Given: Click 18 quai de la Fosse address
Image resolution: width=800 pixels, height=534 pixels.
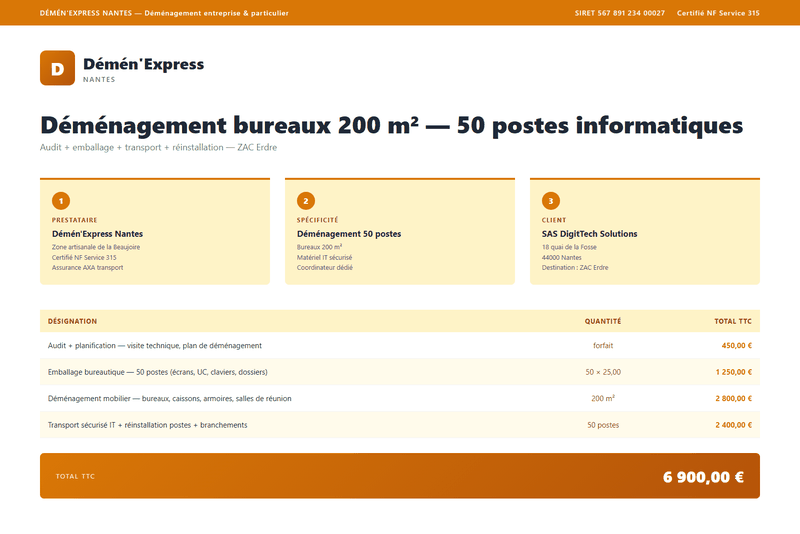Looking at the screenshot, I should tap(569, 247).
